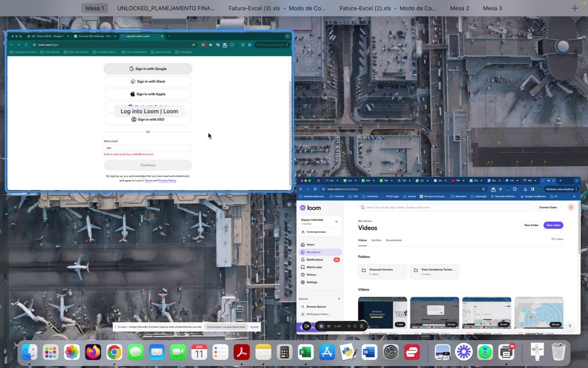Open the Screenshots tab in Videos
The height and width of the screenshot is (368, 588).
[394, 240]
